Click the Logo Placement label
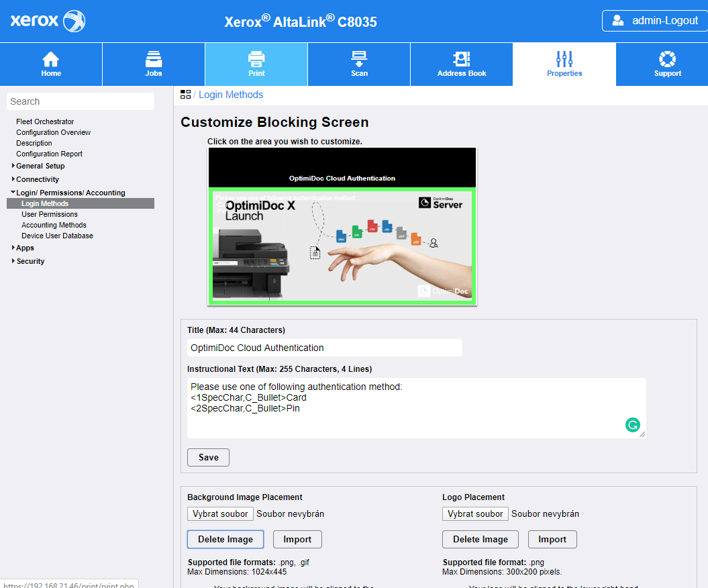Viewport: 708px width, 588px height. (x=473, y=497)
